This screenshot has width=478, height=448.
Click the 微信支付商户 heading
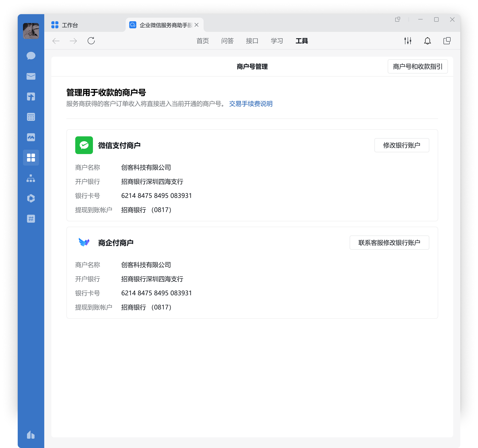tap(119, 145)
